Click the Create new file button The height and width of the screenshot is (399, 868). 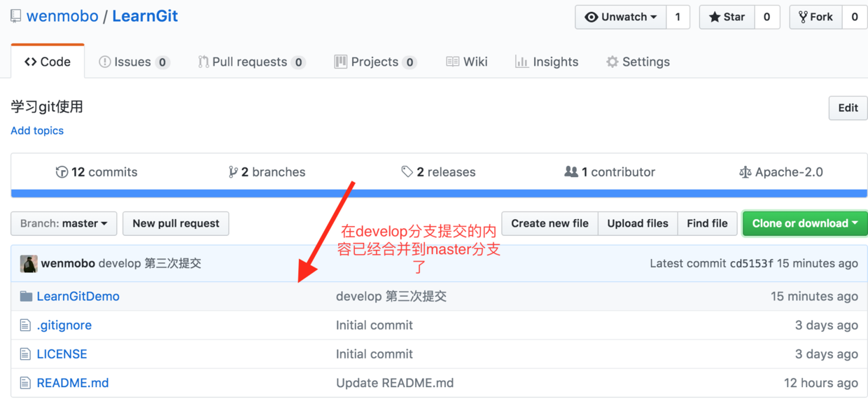pyautogui.click(x=549, y=223)
